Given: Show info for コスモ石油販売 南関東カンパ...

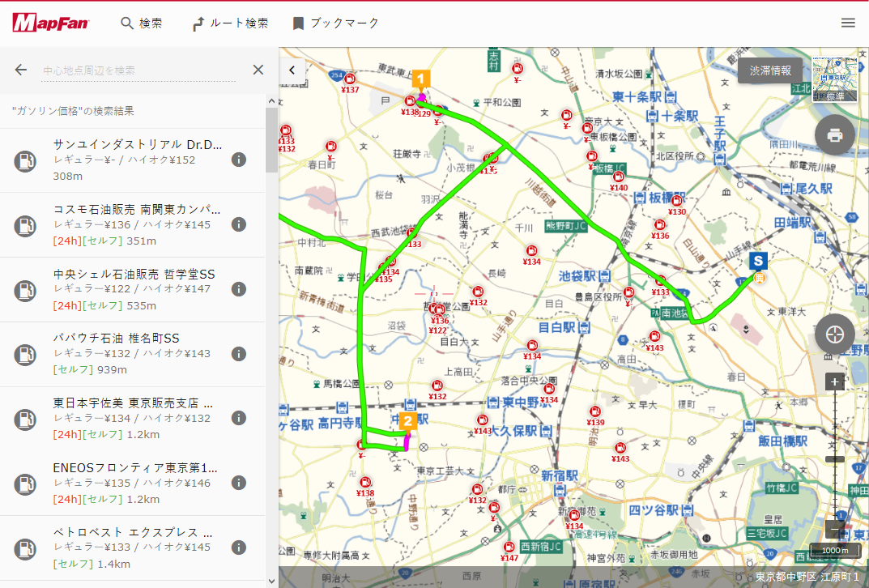Looking at the screenshot, I should point(239,224).
